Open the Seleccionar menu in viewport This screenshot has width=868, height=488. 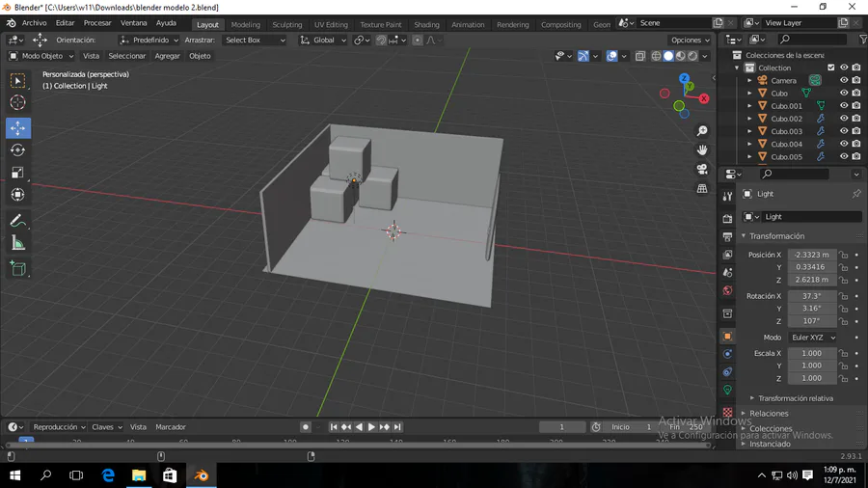pyautogui.click(x=126, y=56)
